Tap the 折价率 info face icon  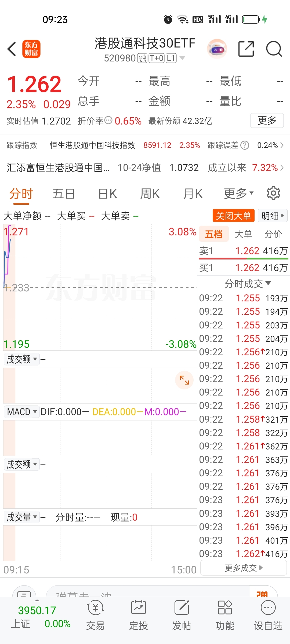coord(108,120)
